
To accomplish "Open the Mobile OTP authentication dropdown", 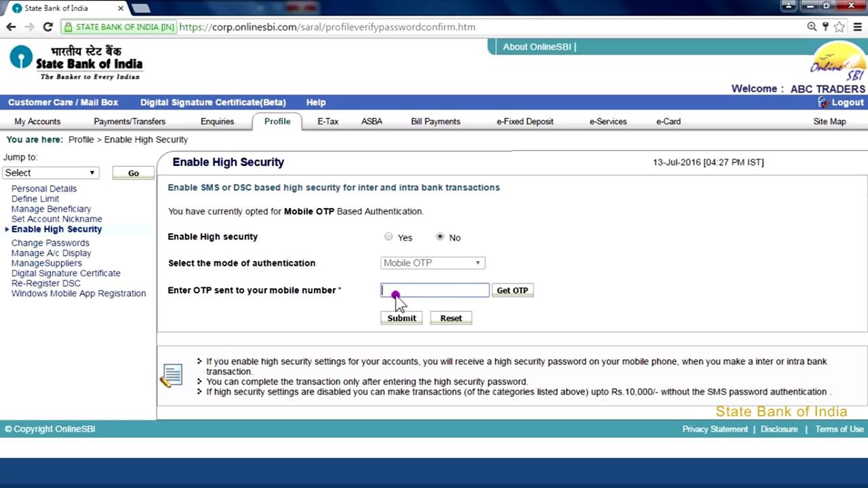I will (433, 263).
